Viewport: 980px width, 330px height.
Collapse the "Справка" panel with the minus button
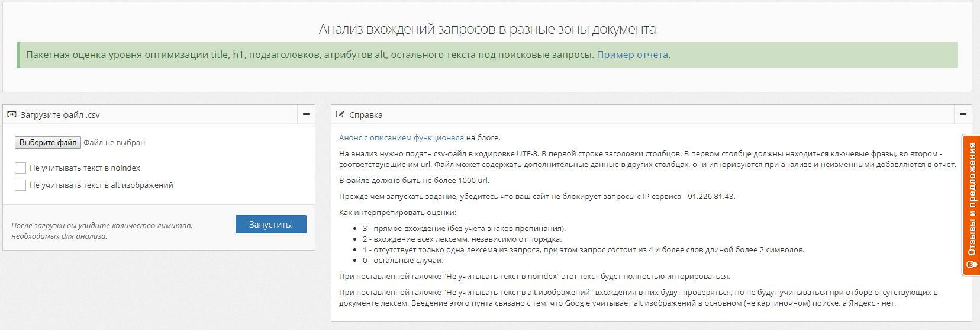[x=963, y=114]
